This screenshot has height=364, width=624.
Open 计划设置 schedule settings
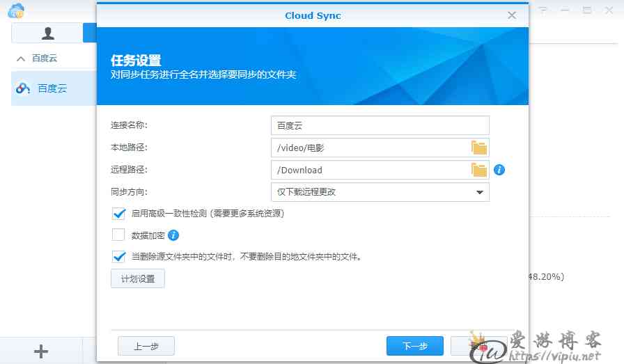(138, 278)
